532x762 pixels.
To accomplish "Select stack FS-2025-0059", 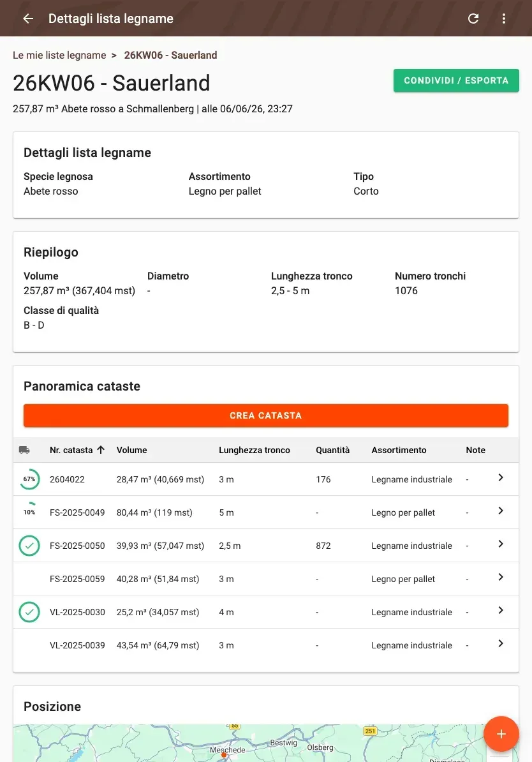I will click(x=77, y=579).
